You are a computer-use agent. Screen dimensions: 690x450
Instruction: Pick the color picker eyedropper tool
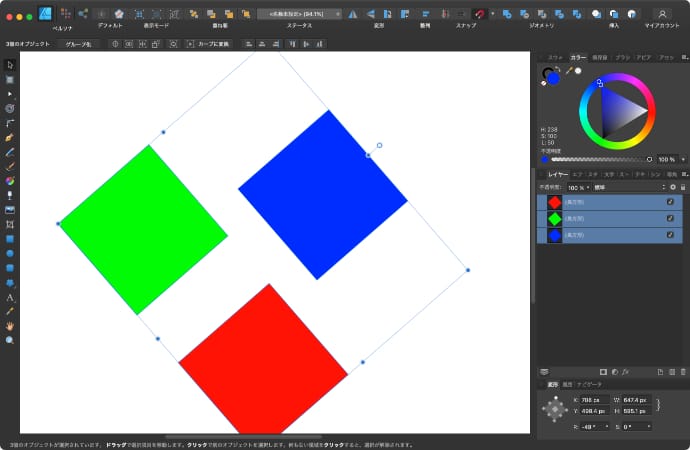pos(10,311)
